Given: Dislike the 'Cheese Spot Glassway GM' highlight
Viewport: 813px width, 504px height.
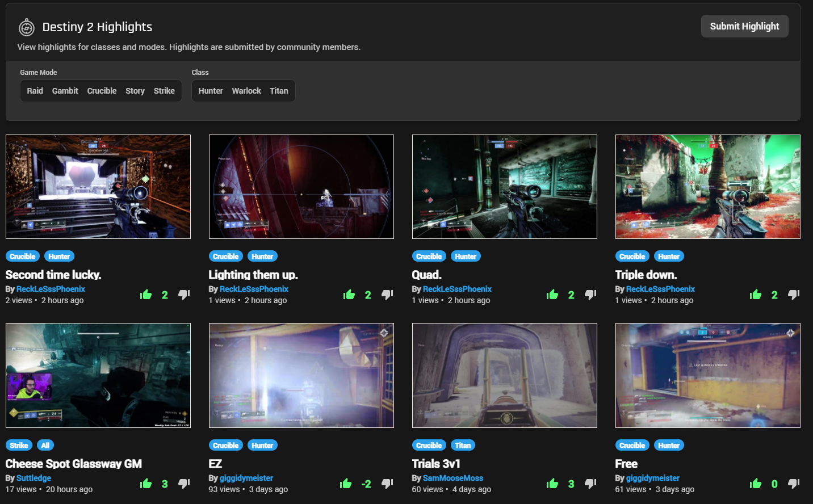Looking at the screenshot, I should pos(184,484).
